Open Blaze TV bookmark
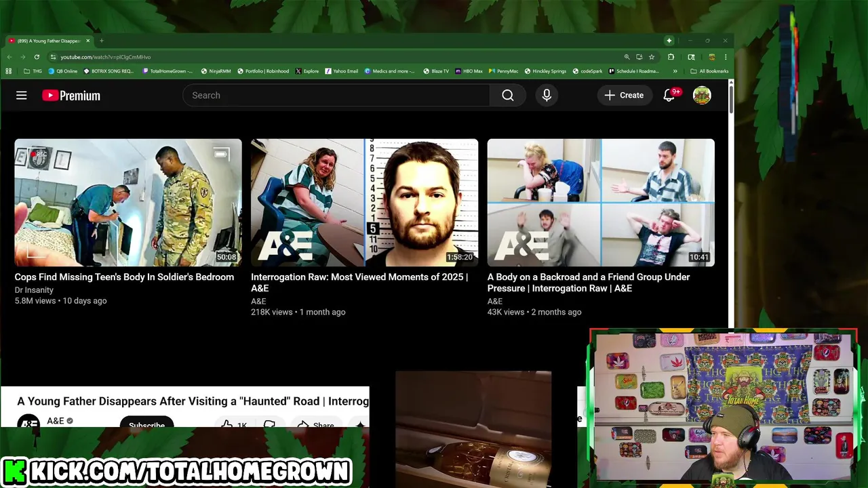 pyautogui.click(x=436, y=71)
